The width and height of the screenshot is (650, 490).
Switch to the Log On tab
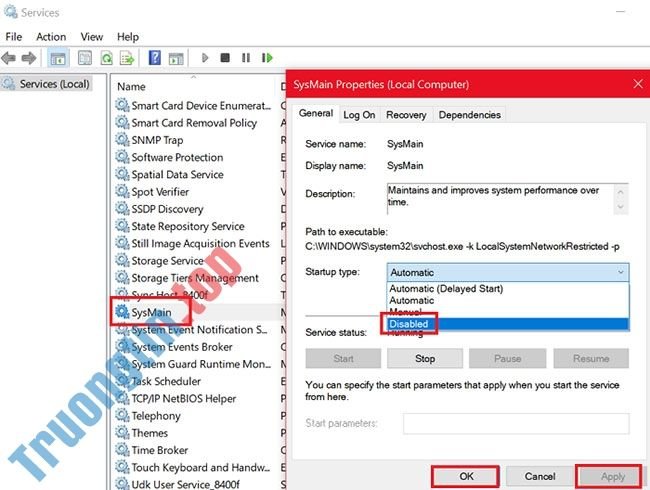359,115
